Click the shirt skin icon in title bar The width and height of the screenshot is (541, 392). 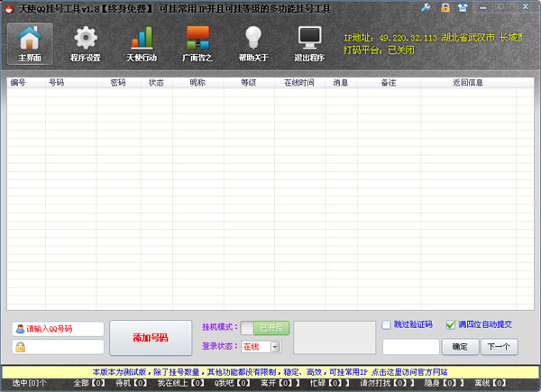click(463, 8)
